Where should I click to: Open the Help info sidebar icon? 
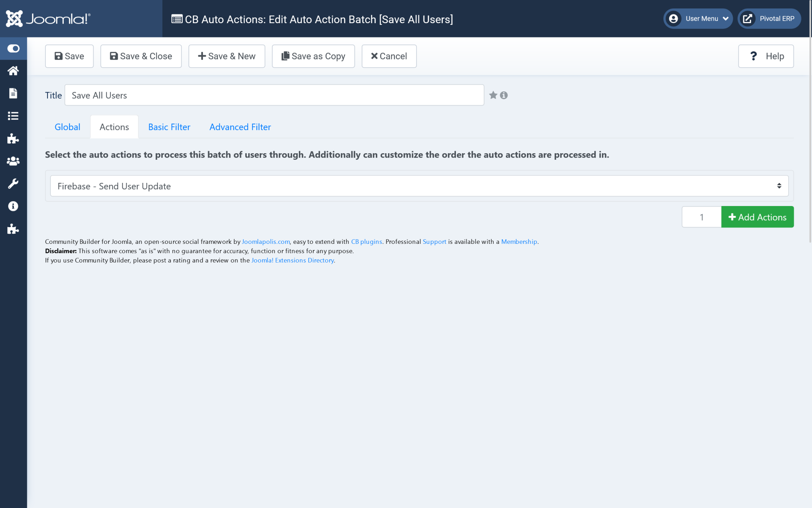coord(13,206)
